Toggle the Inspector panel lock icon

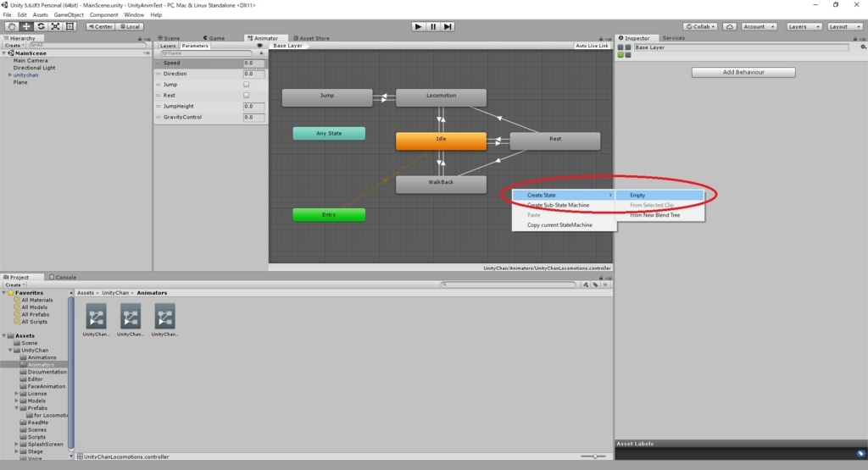click(854, 39)
